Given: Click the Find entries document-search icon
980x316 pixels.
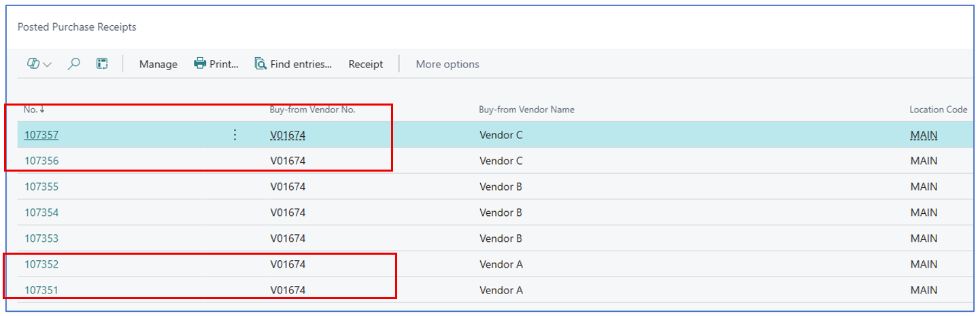Looking at the screenshot, I should tap(260, 64).
